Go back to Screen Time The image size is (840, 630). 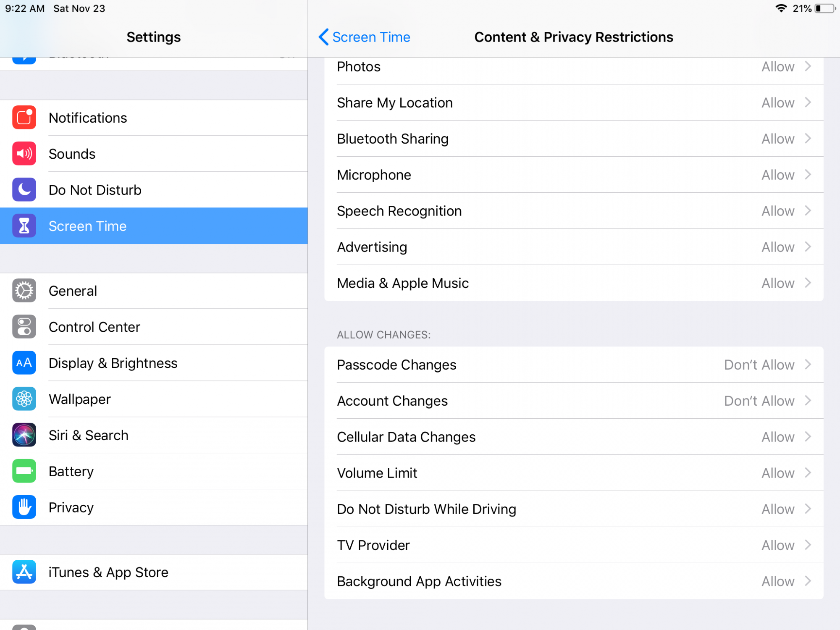[x=364, y=37]
